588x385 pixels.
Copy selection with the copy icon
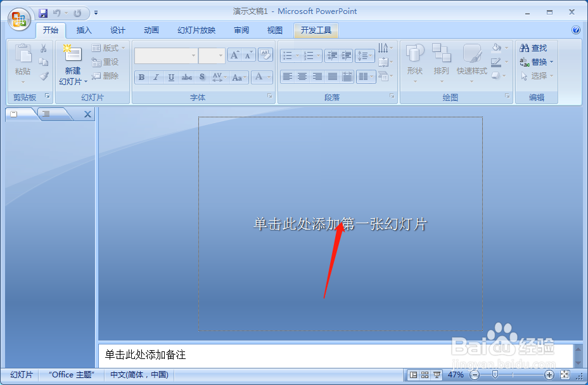[44, 62]
